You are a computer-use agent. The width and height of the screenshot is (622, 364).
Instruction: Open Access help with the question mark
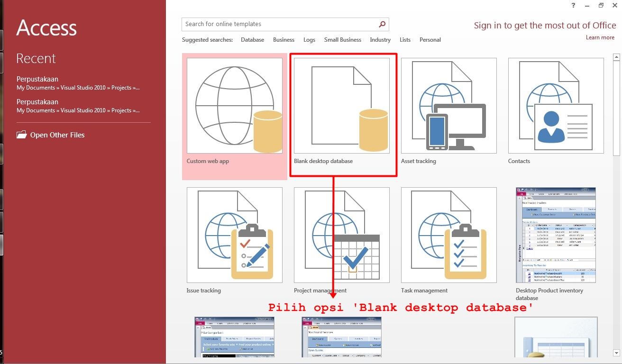pos(572,5)
